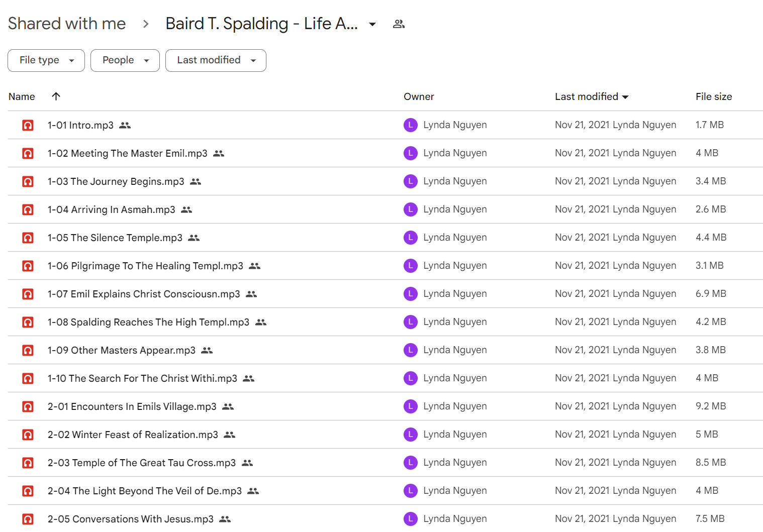Click audio icon of 1-06 Pilgrimage file
763x532 pixels.
pos(28,266)
